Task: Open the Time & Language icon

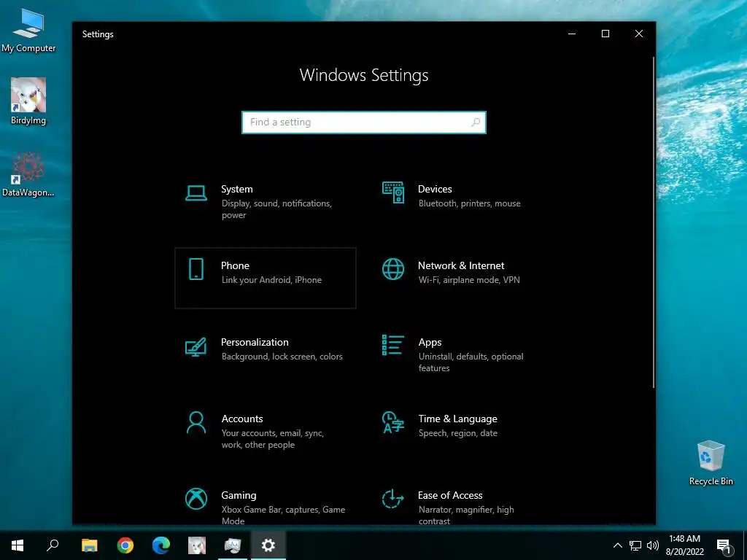Action: (393, 422)
